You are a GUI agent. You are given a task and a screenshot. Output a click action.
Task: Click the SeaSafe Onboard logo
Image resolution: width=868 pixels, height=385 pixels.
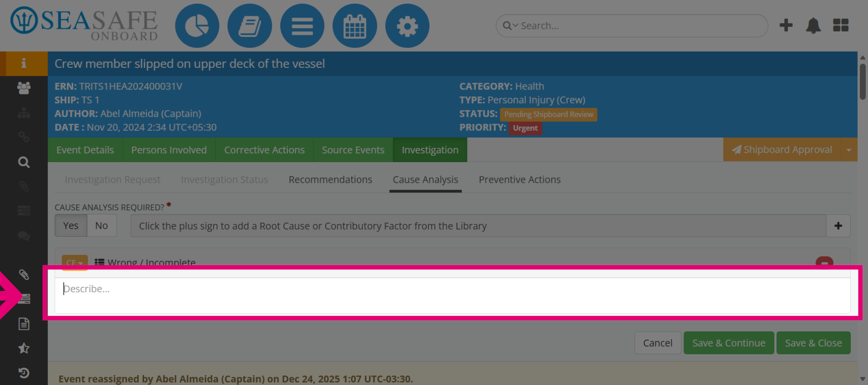tap(84, 24)
